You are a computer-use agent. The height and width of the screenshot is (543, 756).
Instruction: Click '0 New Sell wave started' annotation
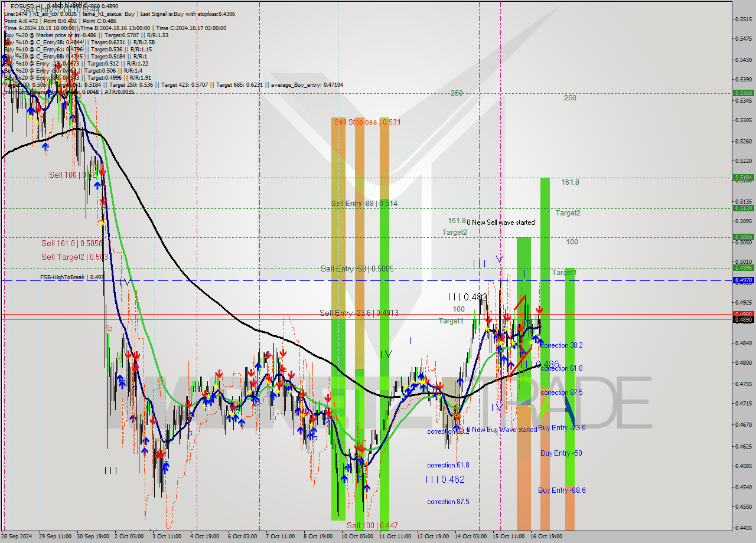pos(501,223)
